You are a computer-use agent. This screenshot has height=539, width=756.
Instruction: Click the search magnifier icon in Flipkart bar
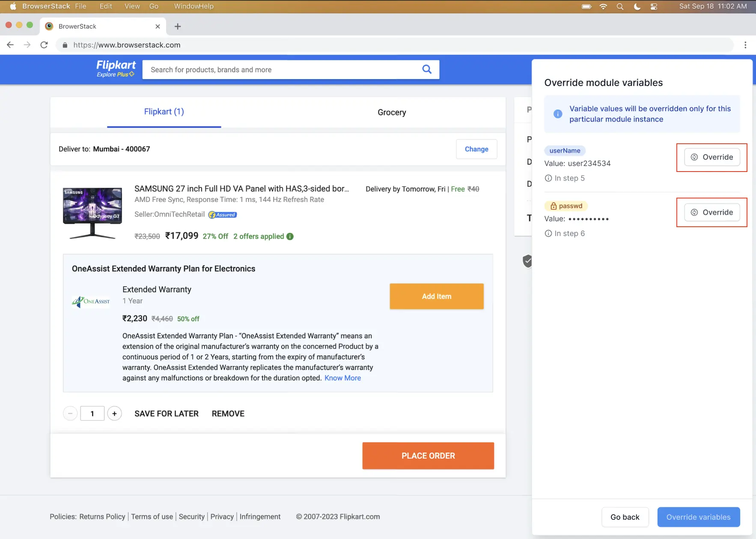click(x=426, y=69)
